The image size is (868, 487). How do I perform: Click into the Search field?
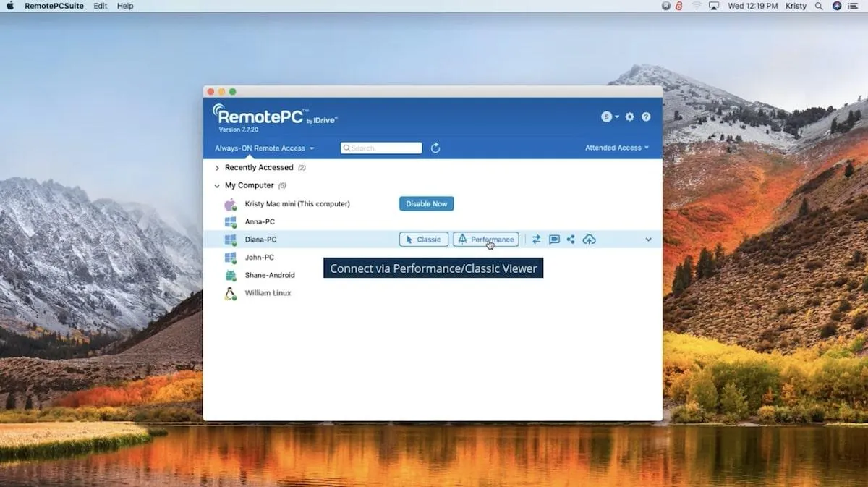click(x=381, y=148)
